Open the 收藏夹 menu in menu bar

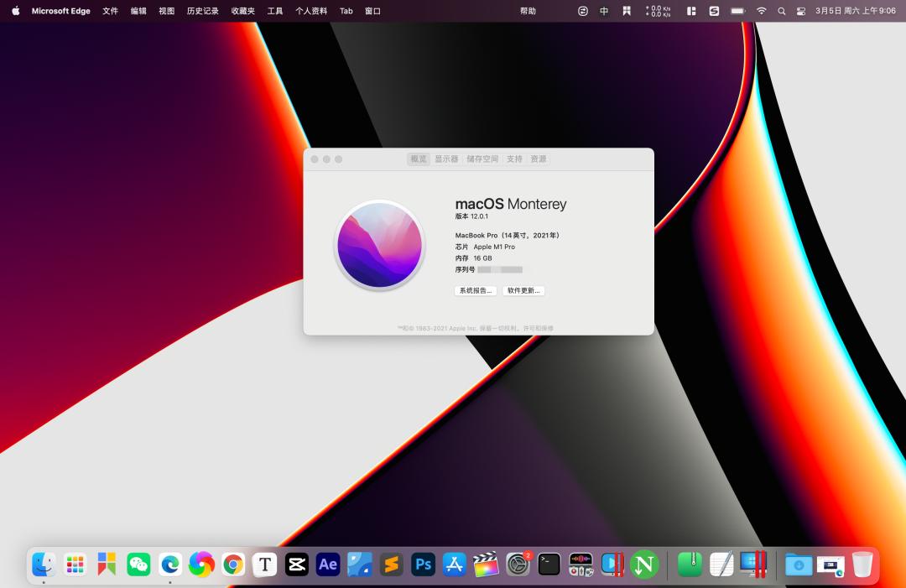coord(243,11)
